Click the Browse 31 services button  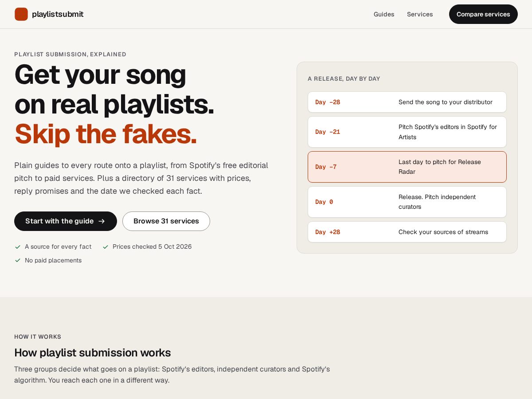coord(166,221)
